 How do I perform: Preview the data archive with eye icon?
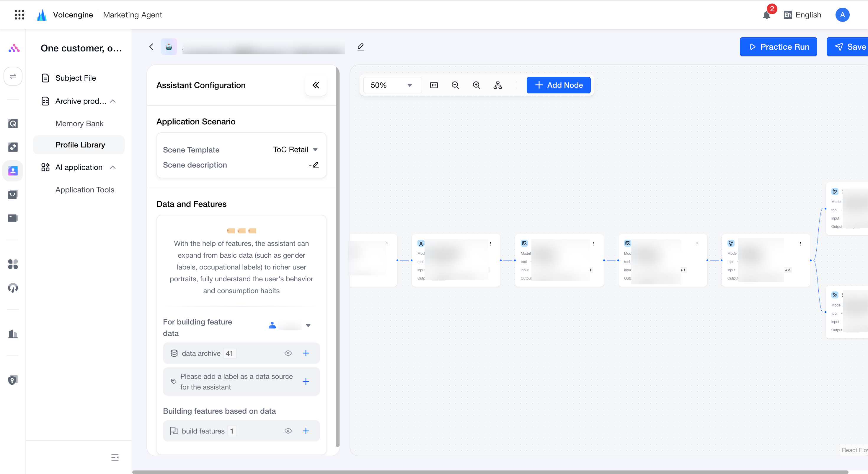(288, 353)
